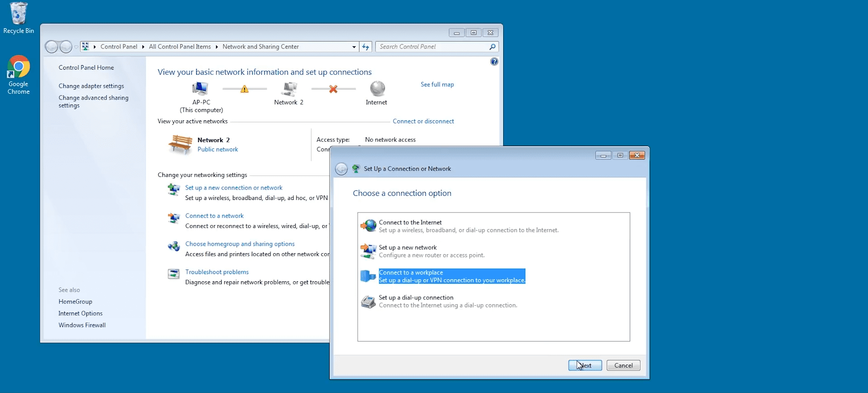This screenshot has width=868, height=393.
Task: Click the wizard's back arrow button
Action: click(341, 169)
